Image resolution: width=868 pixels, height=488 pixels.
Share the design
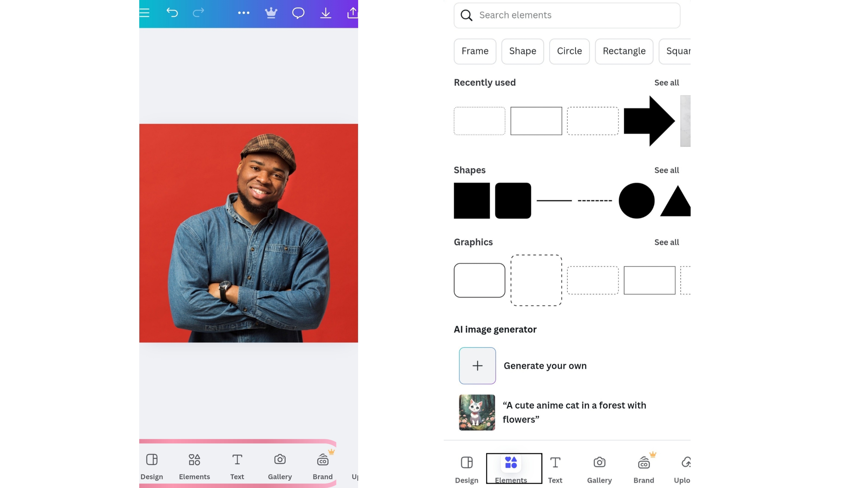point(353,13)
